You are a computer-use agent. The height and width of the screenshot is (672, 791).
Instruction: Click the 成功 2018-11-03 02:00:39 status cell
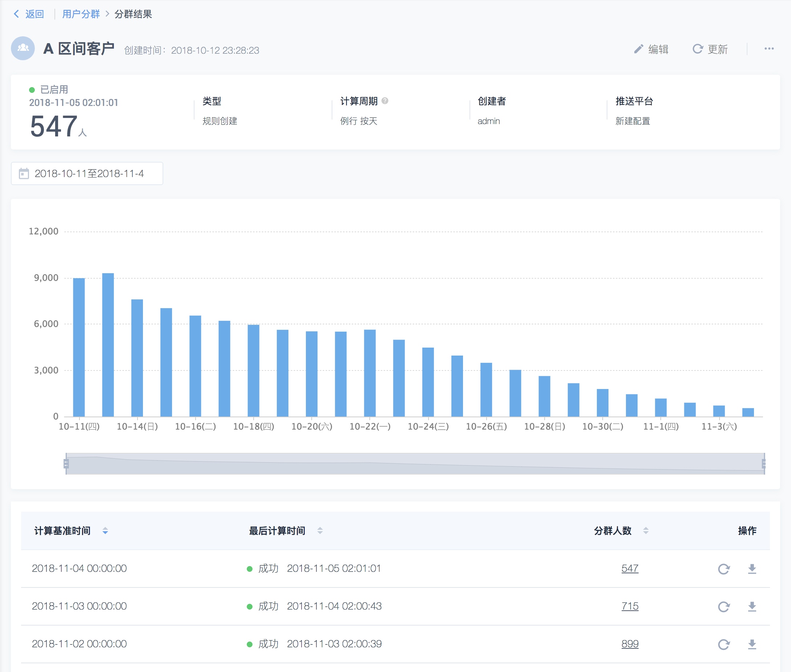(314, 644)
